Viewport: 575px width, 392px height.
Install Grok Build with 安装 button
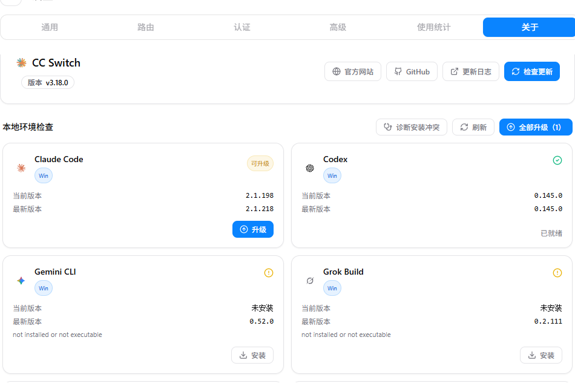541,355
